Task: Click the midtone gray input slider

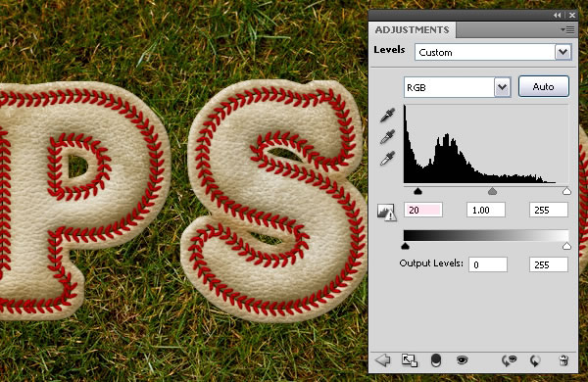Action: pyautogui.click(x=492, y=191)
